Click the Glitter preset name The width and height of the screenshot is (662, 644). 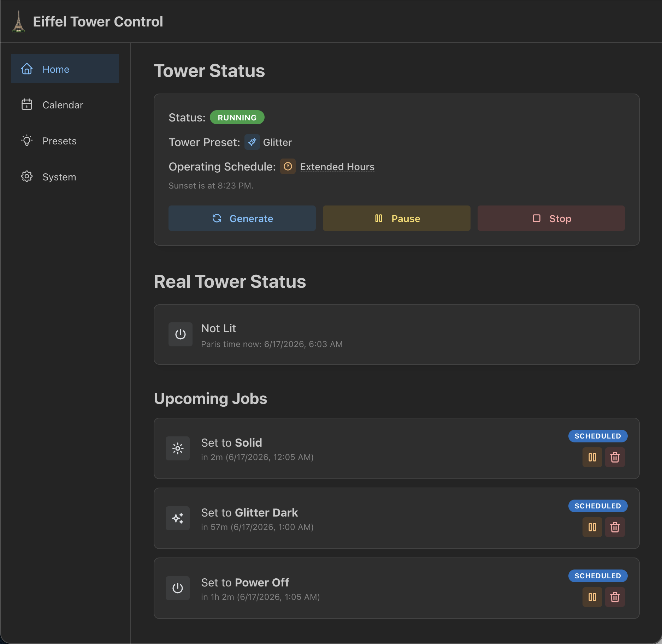(x=277, y=142)
